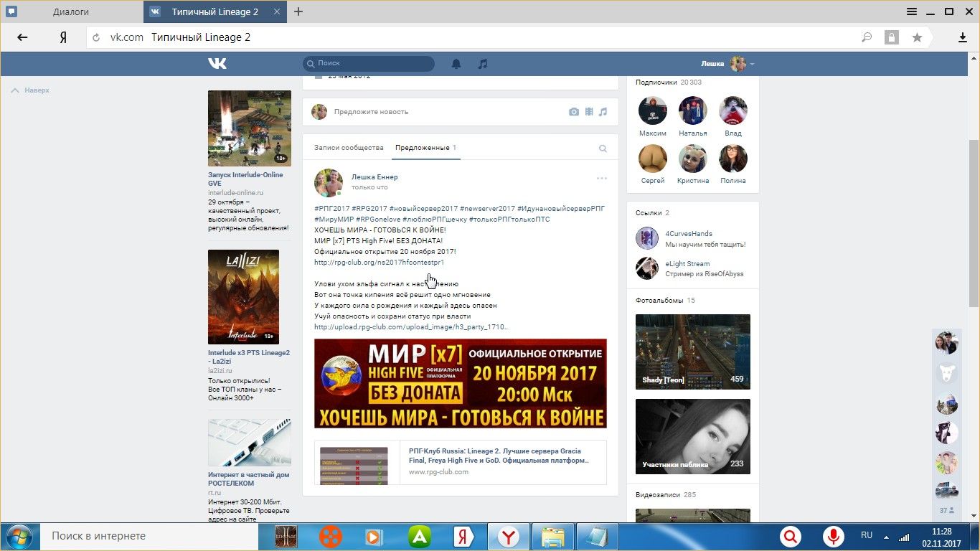Open the browser downloads arrow
This screenshot has width=980, height=551.
963,37
